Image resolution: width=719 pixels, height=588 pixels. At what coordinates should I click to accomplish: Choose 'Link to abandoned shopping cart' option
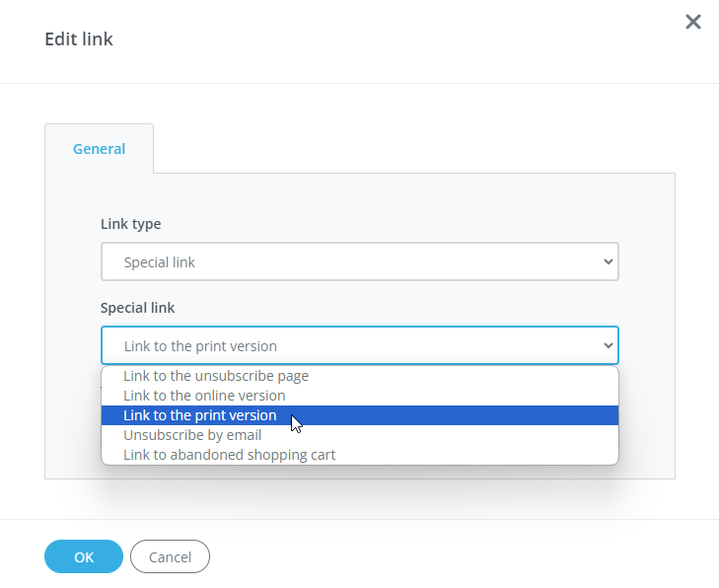(229, 455)
